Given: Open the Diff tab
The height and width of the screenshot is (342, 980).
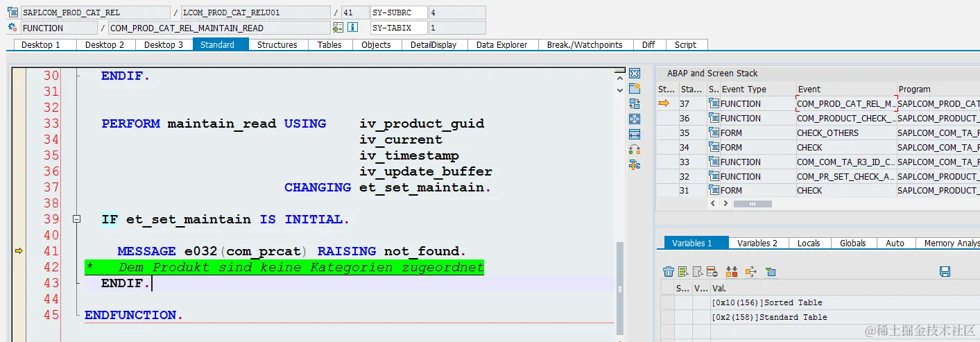Looking at the screenshot, I should click(648, 44).
